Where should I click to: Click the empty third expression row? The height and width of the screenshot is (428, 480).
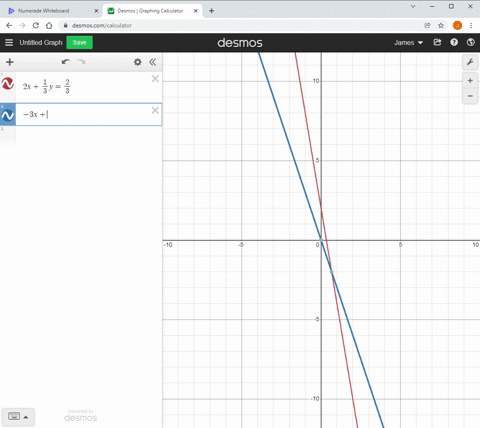[x=81, y=136]
